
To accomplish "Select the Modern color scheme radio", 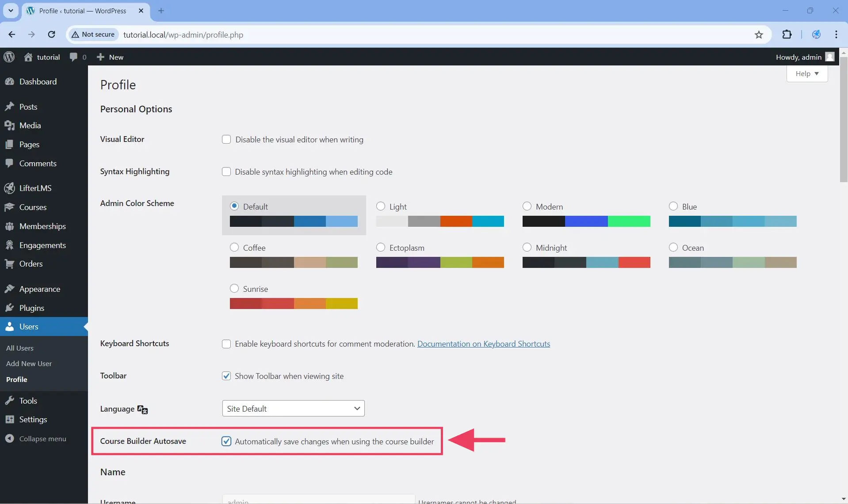I will 527,206.
